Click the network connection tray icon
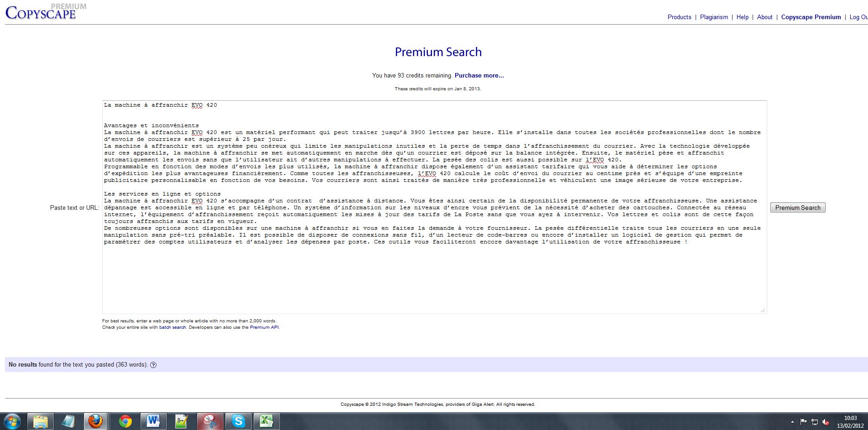Screen dimensions: 868x430 [815, 422]
